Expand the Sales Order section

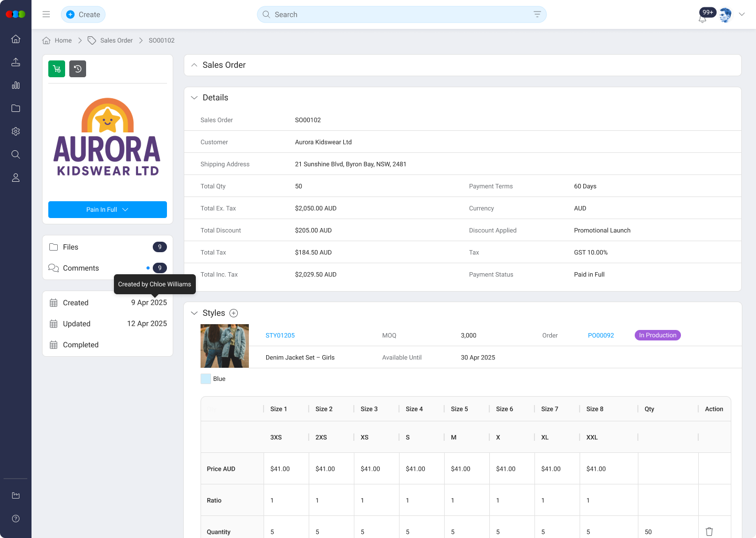click(194, 65)
